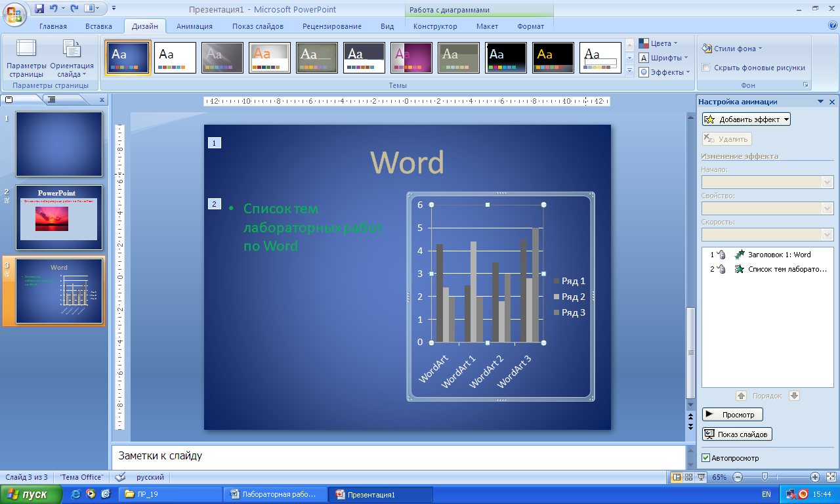Screen dimensions: 840x504
Task: Toggle Скрыть фоновые рисунки checkbox
Action: 706,68
